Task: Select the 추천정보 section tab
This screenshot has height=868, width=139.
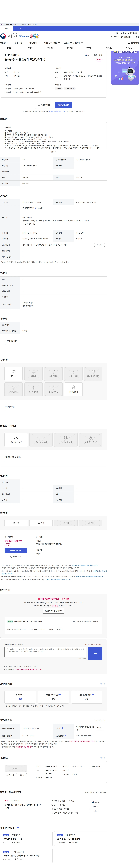Action: click(x=129, y=48)
